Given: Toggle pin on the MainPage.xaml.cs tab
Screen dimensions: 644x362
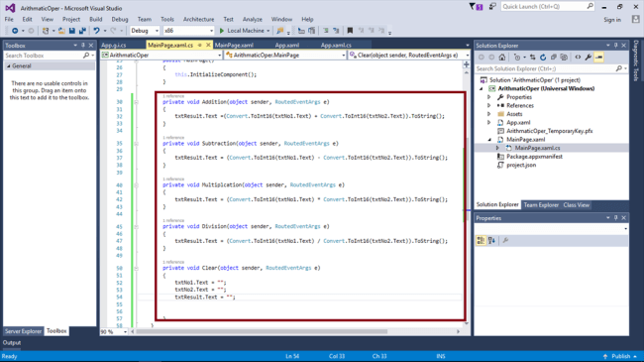Looking at the screenshot, I should 200,45.
